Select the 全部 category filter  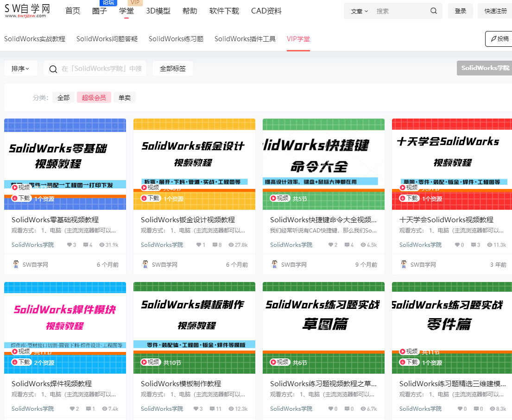(x=63, y=98)
